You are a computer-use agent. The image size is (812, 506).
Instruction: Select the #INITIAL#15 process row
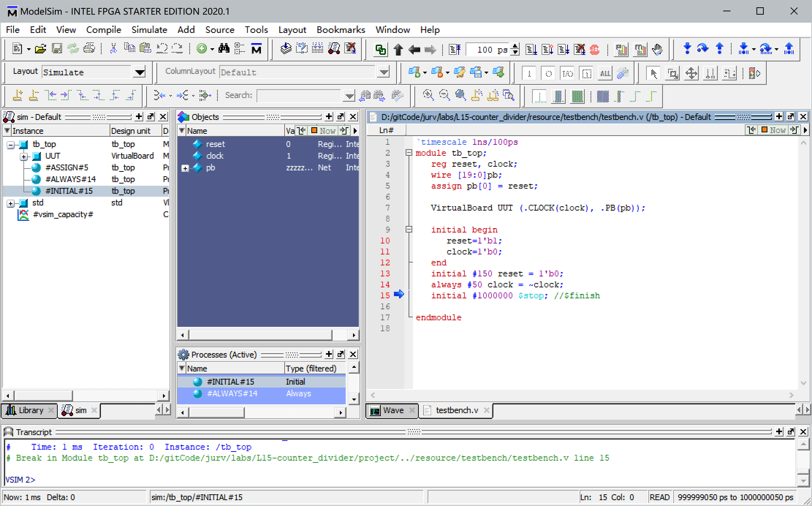pos(262,382)
